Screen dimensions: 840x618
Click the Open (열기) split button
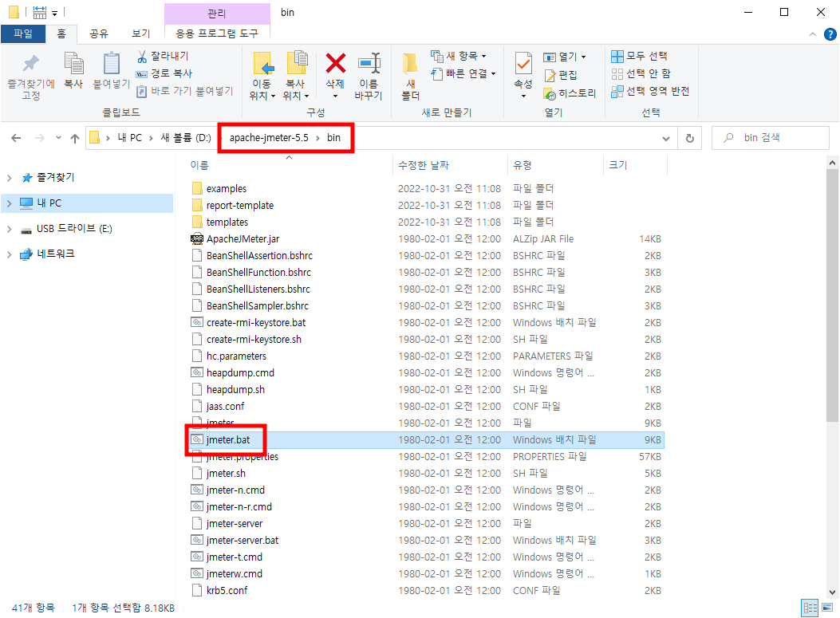pyautogui.click(x=565, y=57)
